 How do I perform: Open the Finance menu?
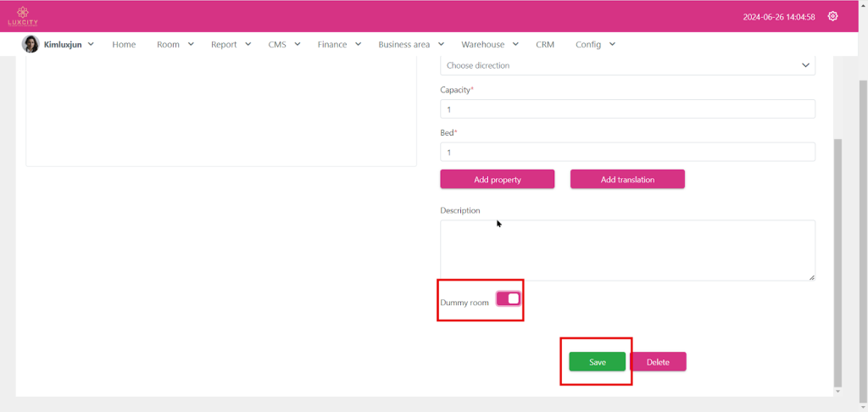click(339, 44)
